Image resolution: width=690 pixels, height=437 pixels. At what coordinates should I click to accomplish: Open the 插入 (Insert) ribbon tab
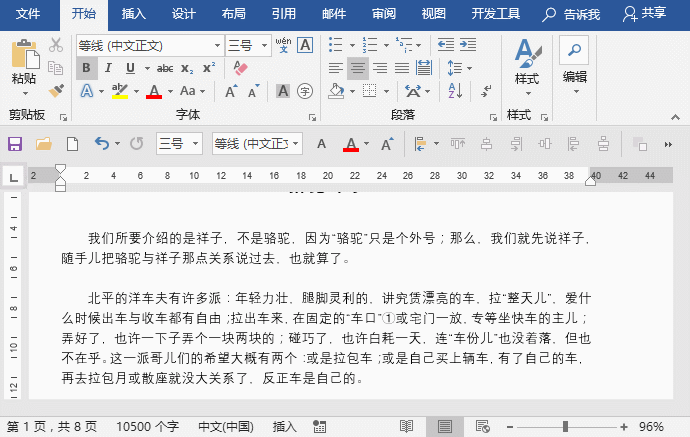pyautogui.click(x=133, y=14)
